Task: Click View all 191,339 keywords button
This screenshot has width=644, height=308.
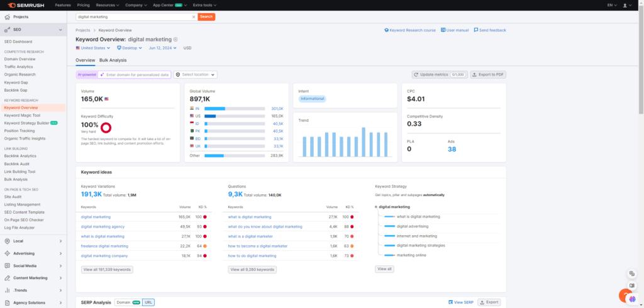Action: point(107,269)
